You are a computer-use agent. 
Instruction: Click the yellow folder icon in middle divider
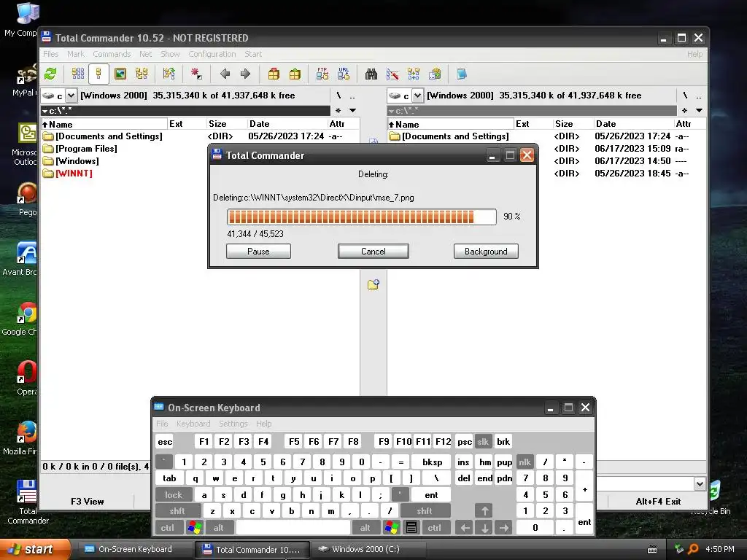click(373, 284)
